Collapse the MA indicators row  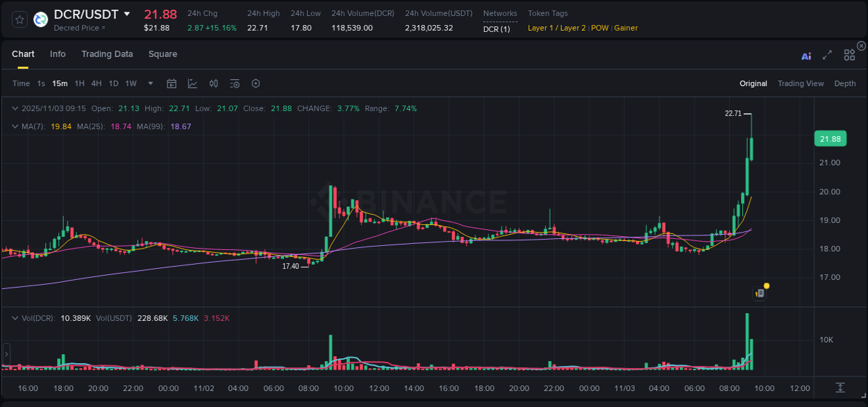(15, 126)
